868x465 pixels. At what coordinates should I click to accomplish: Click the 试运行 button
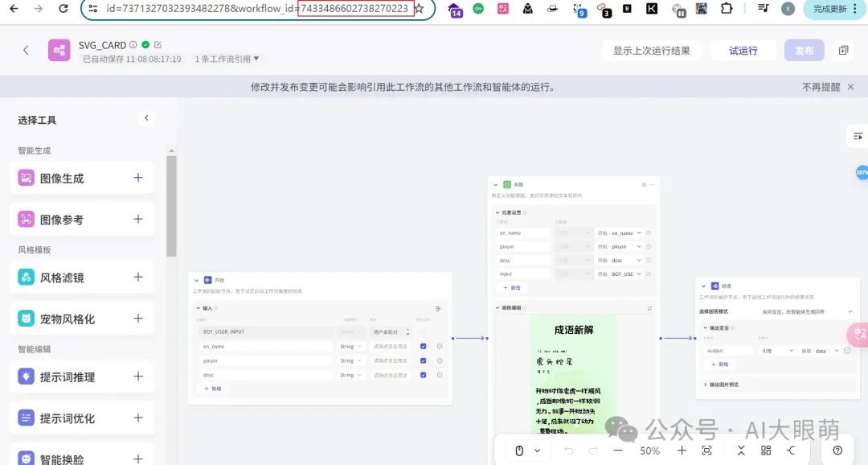[743, 51]
